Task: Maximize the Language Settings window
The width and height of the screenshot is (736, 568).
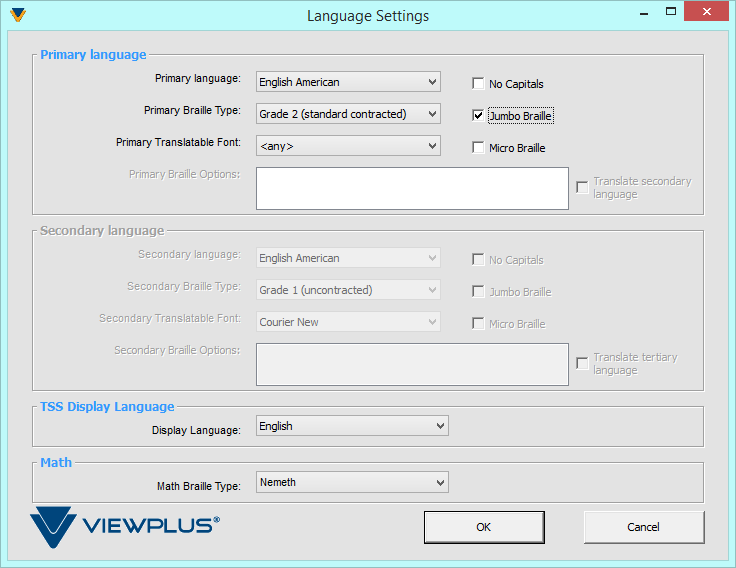Action: 671,13
